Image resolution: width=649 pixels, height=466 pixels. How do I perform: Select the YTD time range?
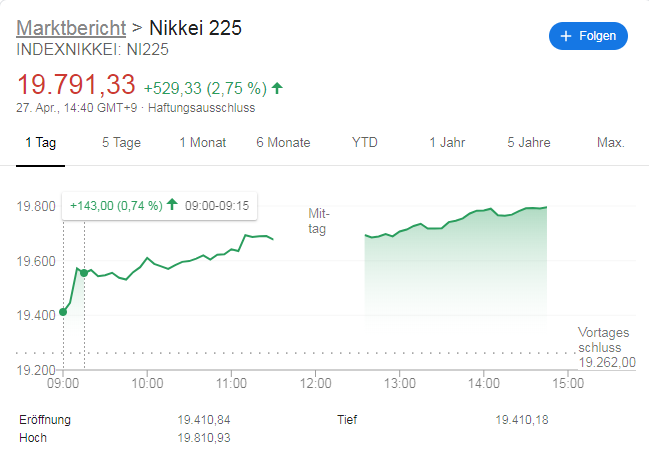[x=365, y=142]
